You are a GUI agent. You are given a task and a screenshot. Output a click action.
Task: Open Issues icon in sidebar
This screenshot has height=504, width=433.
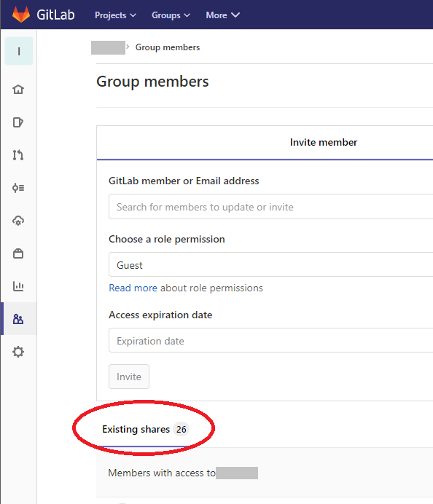pyautogui.click(x=18, y=122)
